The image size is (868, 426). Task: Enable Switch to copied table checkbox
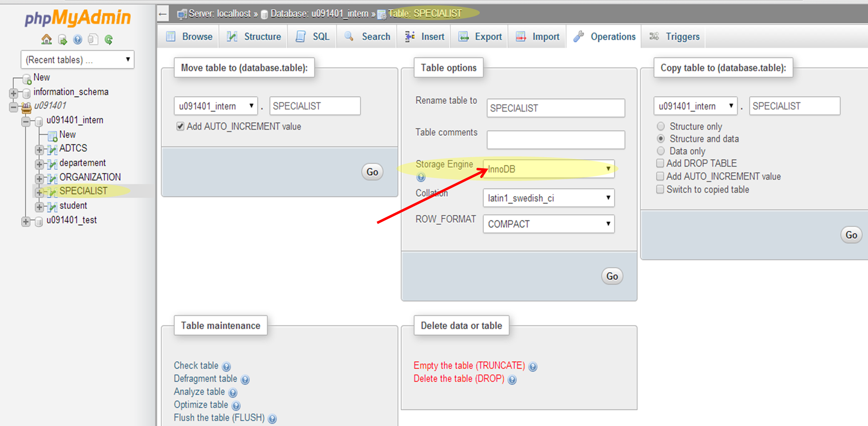(x=660, y=189)
